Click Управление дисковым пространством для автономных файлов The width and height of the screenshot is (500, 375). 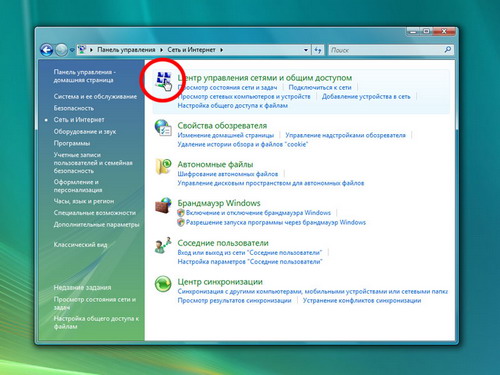pos(271,183)
